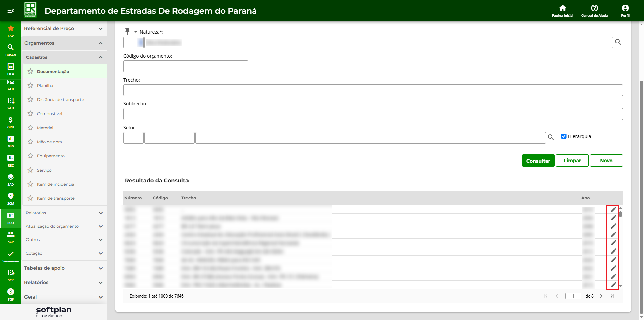The width and height of the screenshot is (644, 320).
Task: Click the Consultar button
Action: coord(538,161)
